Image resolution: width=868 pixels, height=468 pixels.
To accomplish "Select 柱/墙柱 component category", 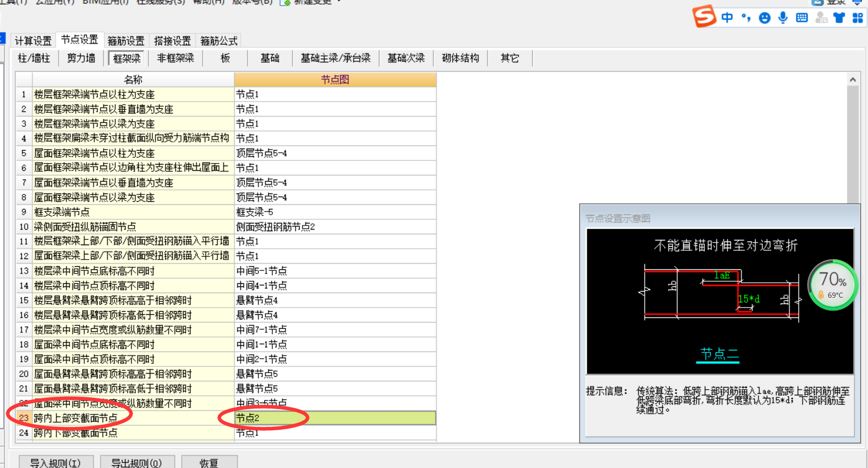I will [x=34, y=58].
